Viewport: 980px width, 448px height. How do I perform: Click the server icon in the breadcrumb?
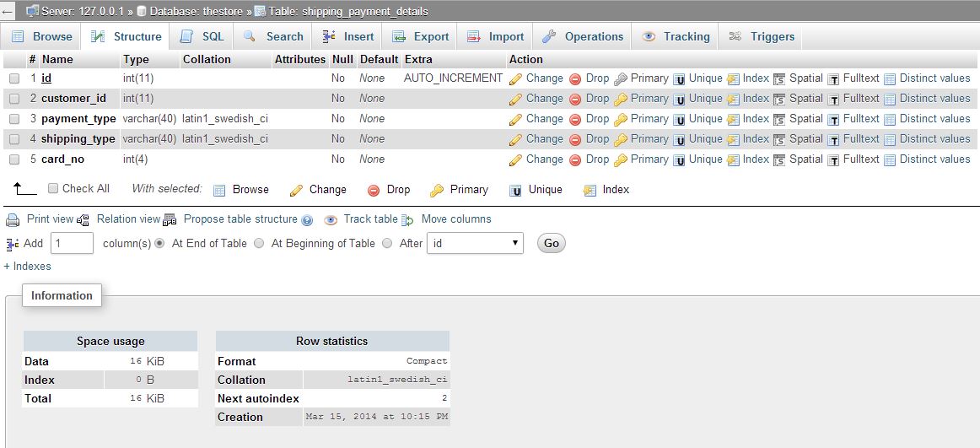(x=32, y=11)
